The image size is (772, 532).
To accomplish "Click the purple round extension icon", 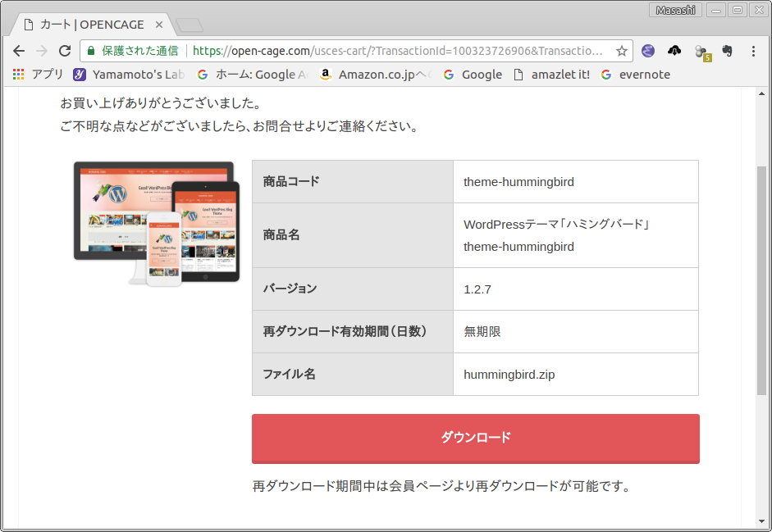I will (648, 51).
